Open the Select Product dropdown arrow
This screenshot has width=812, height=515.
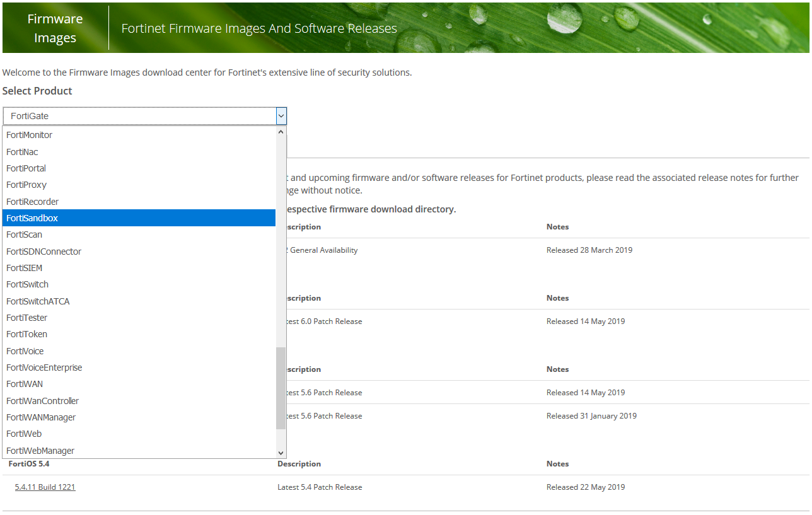pyautogui.click(x=281, y=116)
